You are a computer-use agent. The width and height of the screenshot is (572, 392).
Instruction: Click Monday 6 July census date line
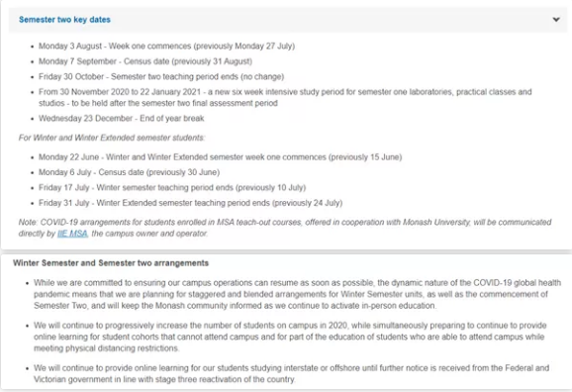(129, 172)
